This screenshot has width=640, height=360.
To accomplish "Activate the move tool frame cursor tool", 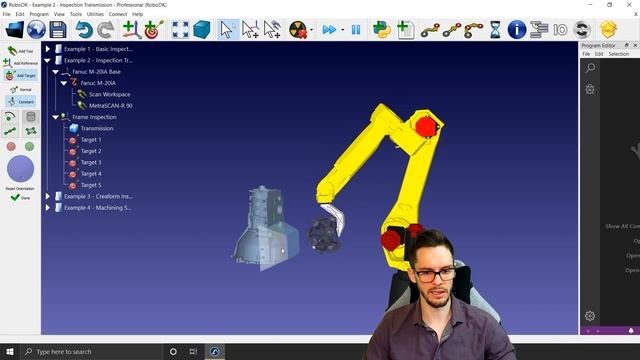I will [x=272, y=30].
